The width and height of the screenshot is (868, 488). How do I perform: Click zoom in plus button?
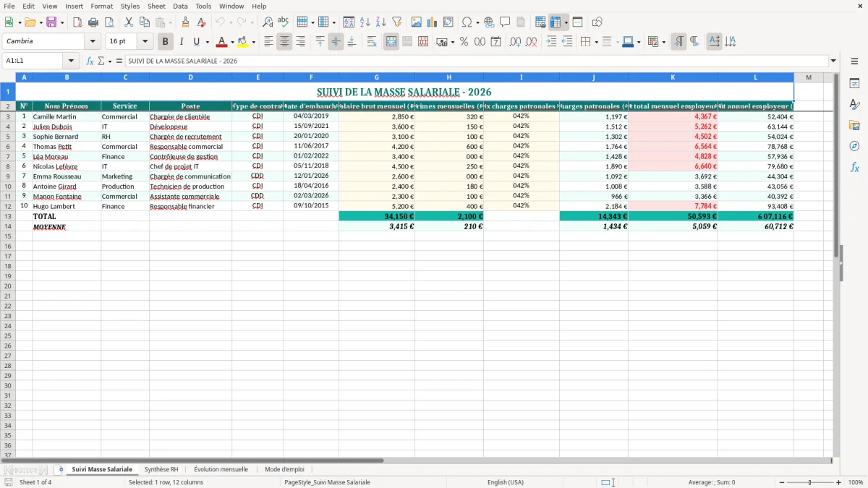tap(838, 482)
